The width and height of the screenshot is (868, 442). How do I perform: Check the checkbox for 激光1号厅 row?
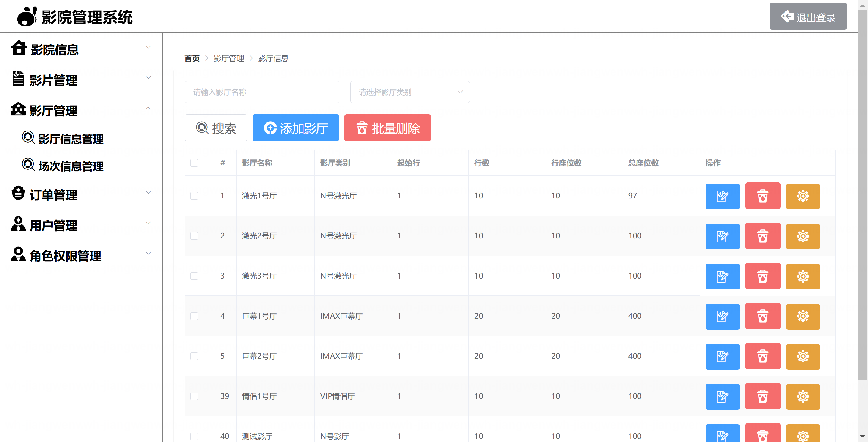point(194,196)
